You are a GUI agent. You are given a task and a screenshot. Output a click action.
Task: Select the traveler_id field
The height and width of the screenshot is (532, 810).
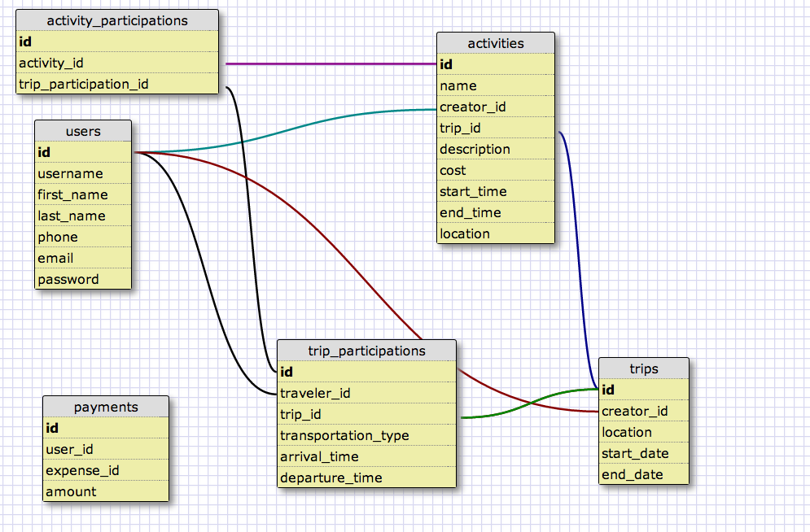click(367, 393)
